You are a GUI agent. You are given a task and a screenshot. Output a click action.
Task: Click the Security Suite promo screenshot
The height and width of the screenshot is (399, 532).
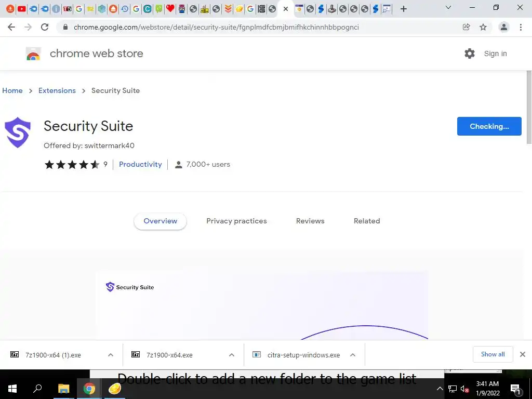click(262, 305)
